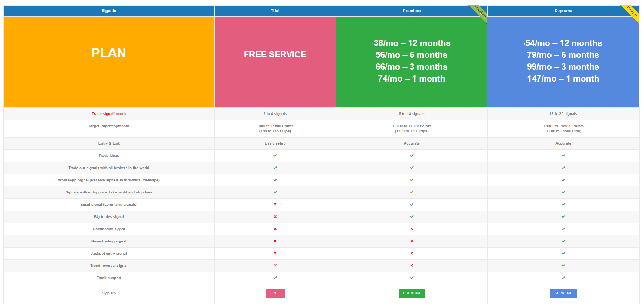Image resolution: width=644 pixels, height=308 pixels.
Task: Click Supreme checkmark for Trend reversal signal
Action: point(563,266)
